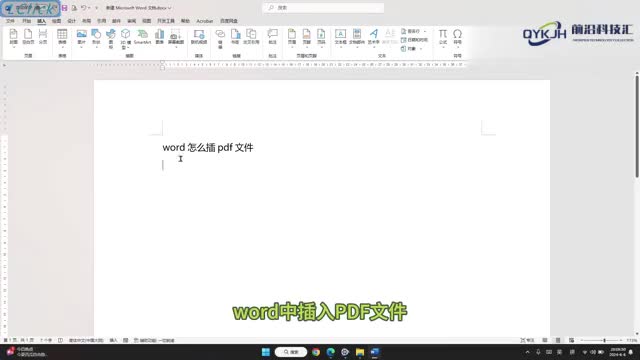Insert a 3D Model
Screen dimensions: 640x360
coord(125,39)
